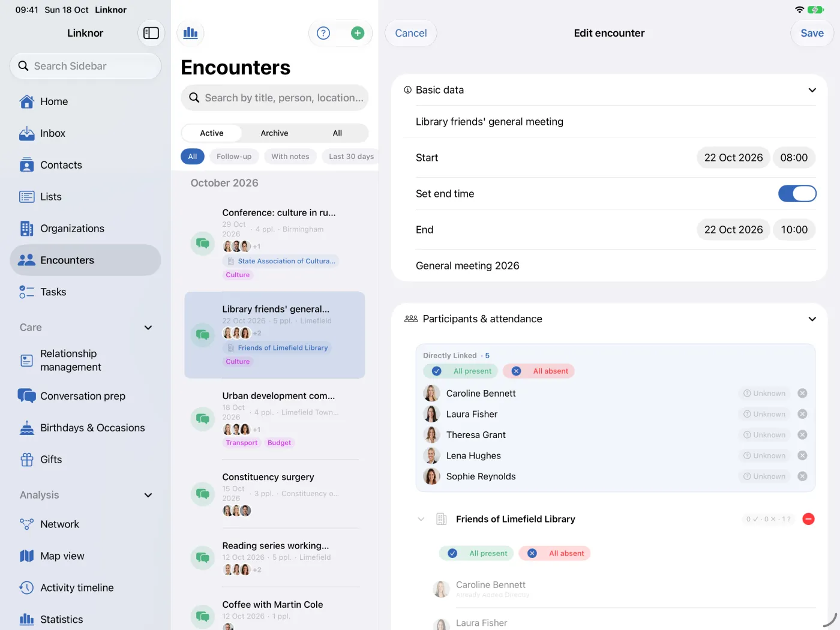The height and width of the screenshot is (630, 840).
Task: Open the start date picker
Action: (733, 158)
